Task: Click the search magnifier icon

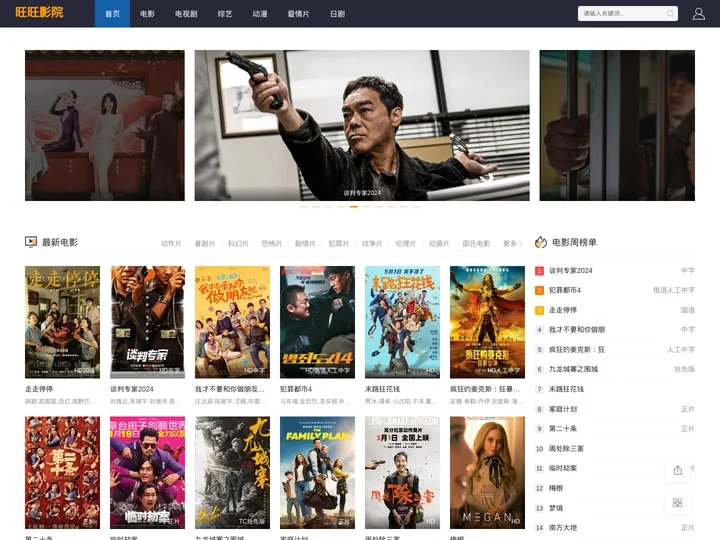Action: (670, 14)
